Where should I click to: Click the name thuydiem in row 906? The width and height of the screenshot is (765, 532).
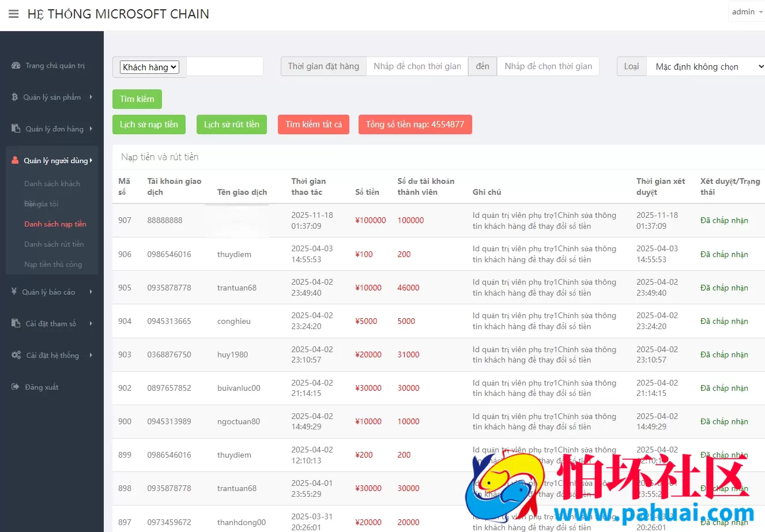click(234, 254)
